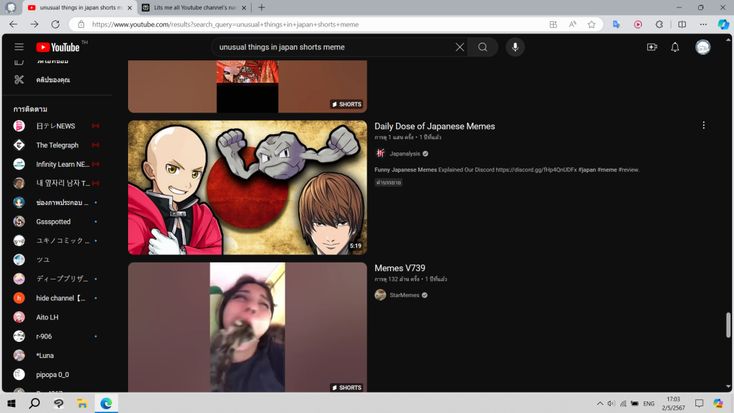Open the notifications bell

[x=675, y=47]
